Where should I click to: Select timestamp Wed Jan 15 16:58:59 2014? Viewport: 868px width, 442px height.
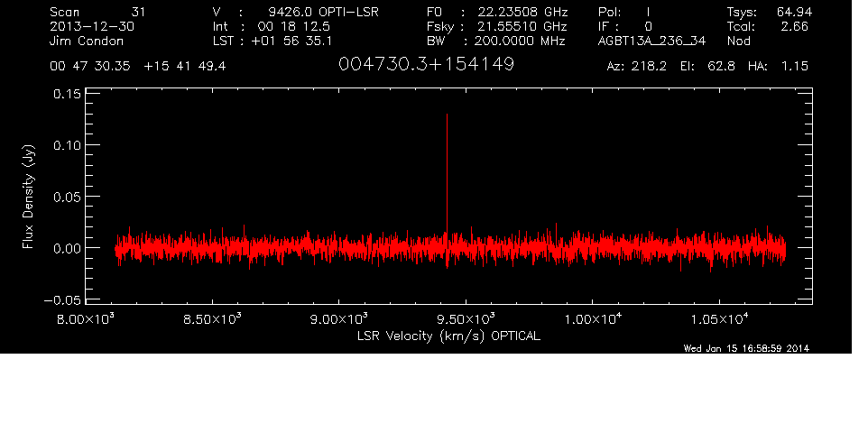[746, 348]
